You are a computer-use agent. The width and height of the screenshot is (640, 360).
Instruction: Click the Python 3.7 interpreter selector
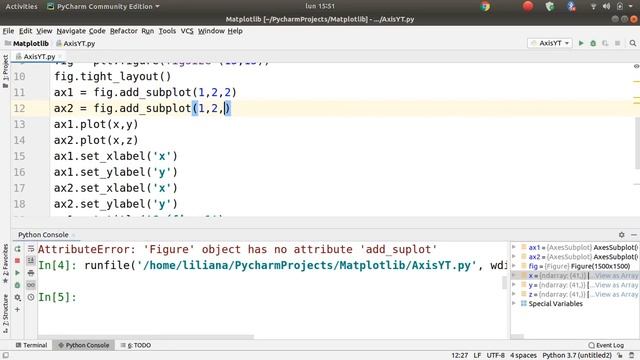click(577, 356)
